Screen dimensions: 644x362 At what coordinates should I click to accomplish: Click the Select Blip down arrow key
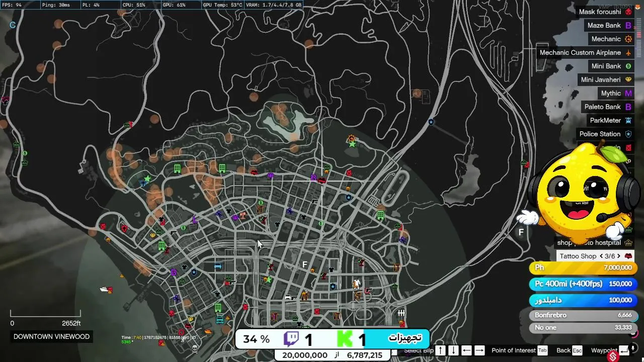(x=453, y=350)
